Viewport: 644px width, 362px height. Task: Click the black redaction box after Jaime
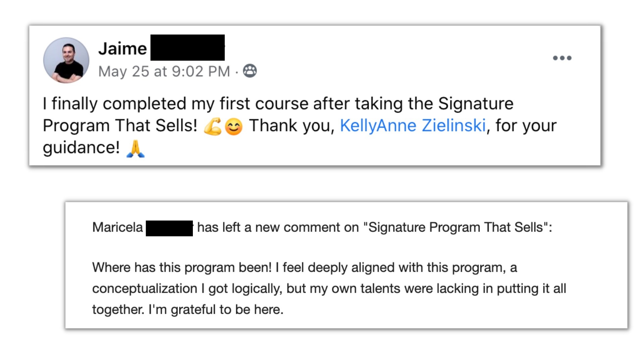point(187,48)
